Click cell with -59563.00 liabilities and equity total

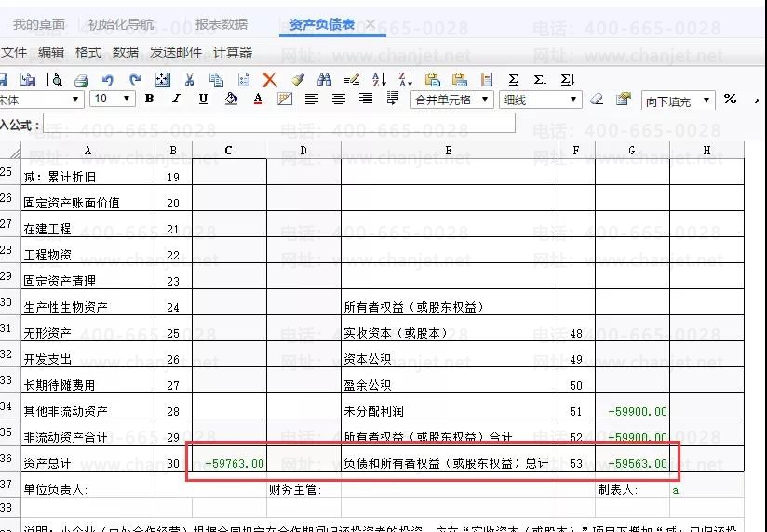[632, 459]
